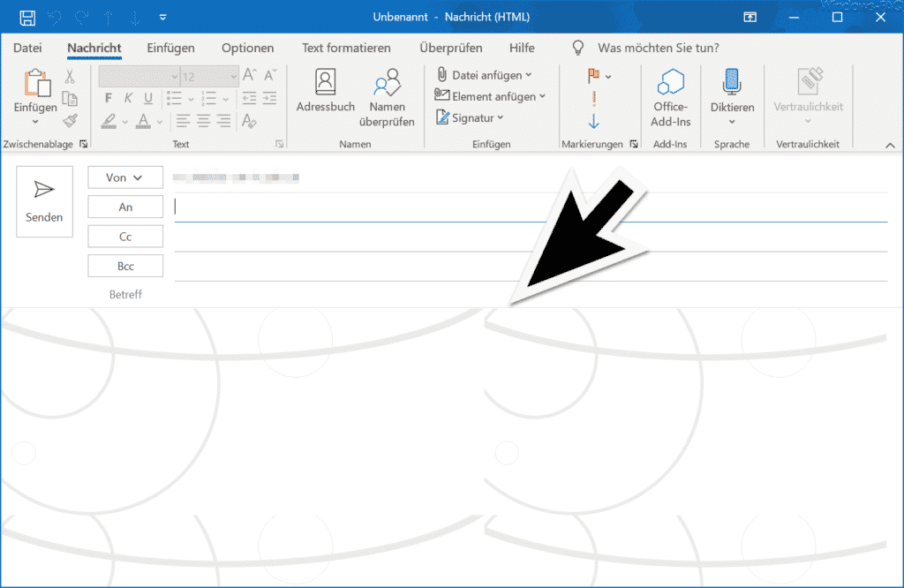Open the Hilfe tab
This screenshot has height=588, width=904.
[522, 48]
